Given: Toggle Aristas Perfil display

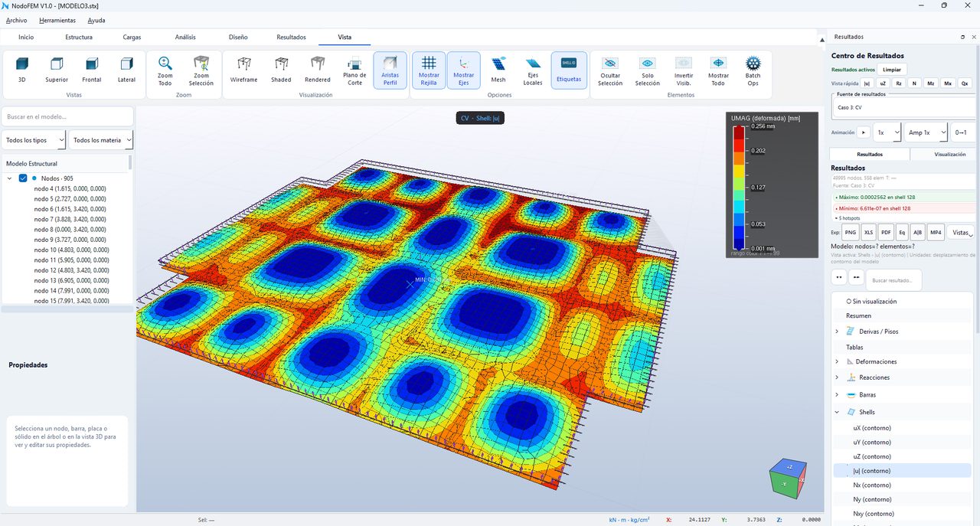Looking at the screenshot, I should point(390,70).
